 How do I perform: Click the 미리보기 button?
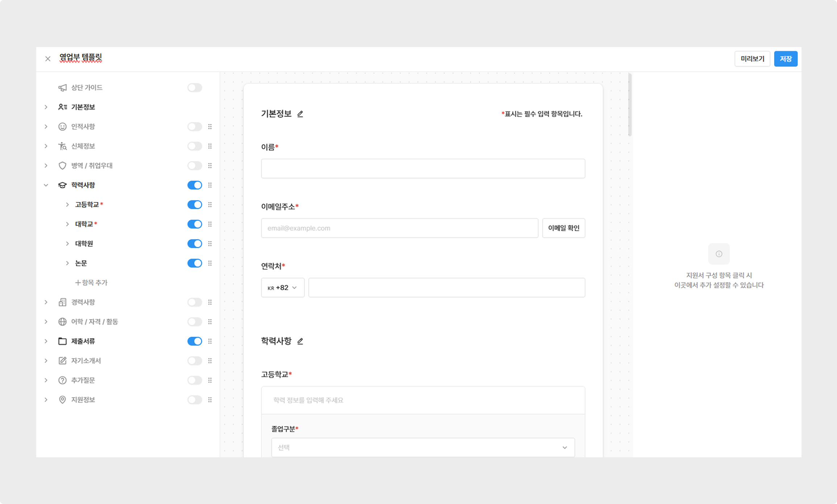pyautogui.click(x=752, y=59)
